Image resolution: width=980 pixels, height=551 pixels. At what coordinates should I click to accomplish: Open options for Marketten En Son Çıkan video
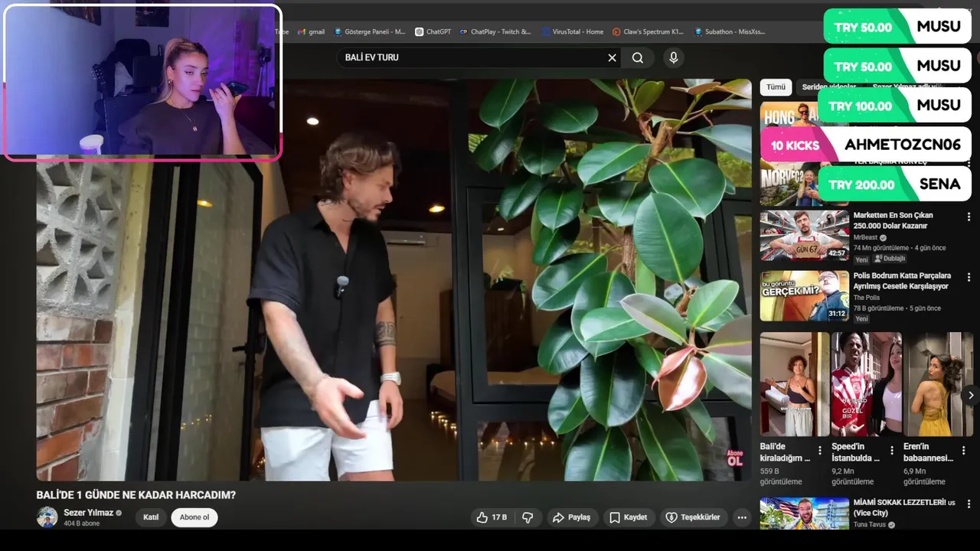point(969,217)
